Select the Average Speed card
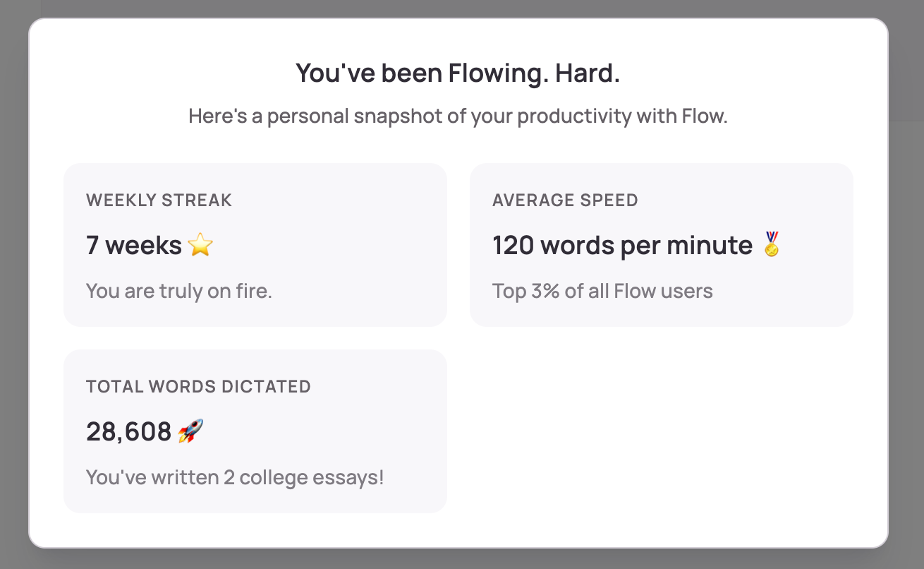The height and width of the screenshot is (569, 924). point(662,245)
